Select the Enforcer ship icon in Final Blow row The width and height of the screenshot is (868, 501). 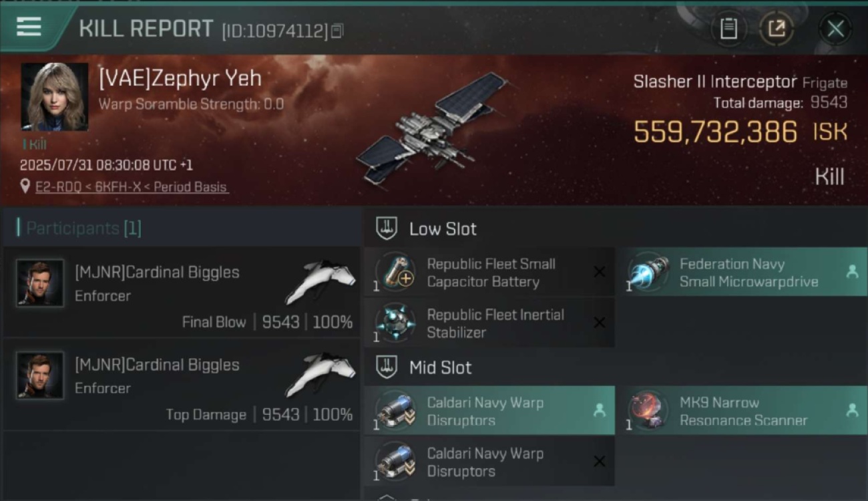pos(319,281)
